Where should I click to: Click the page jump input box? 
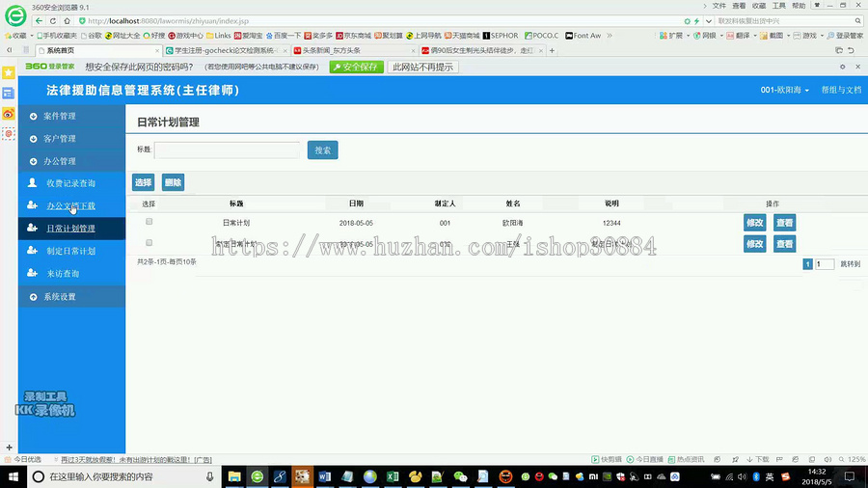(825, 264)
